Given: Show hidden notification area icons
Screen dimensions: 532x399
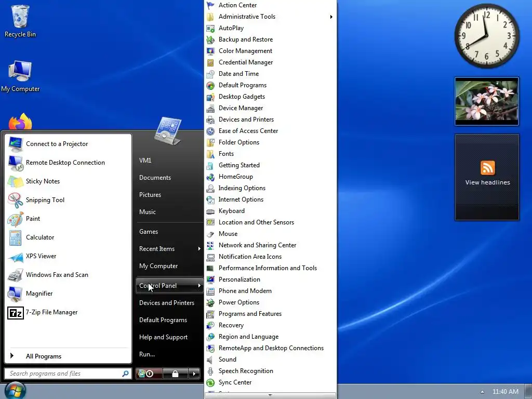Looking at the screenshot, I should [x=483, y=392].
